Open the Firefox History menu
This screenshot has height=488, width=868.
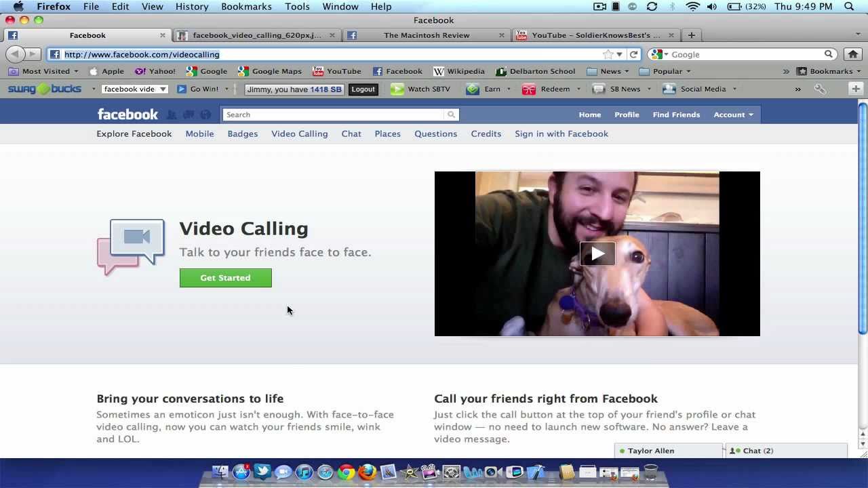click(x=192, y=6)
